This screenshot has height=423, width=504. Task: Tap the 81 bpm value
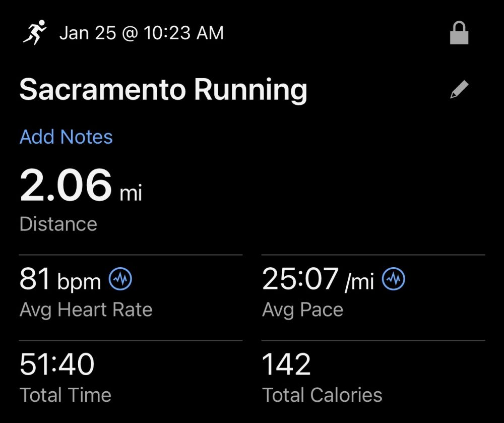point(35,279)
